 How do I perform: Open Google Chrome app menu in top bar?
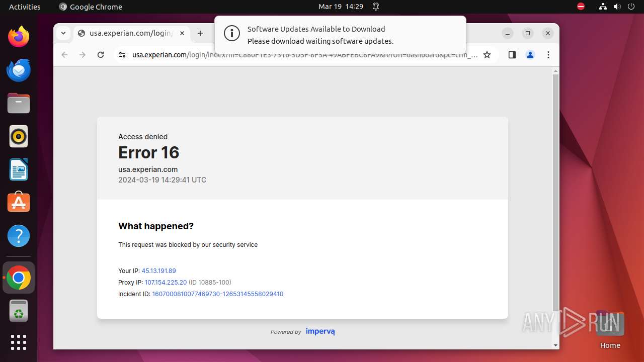point(91,7)
